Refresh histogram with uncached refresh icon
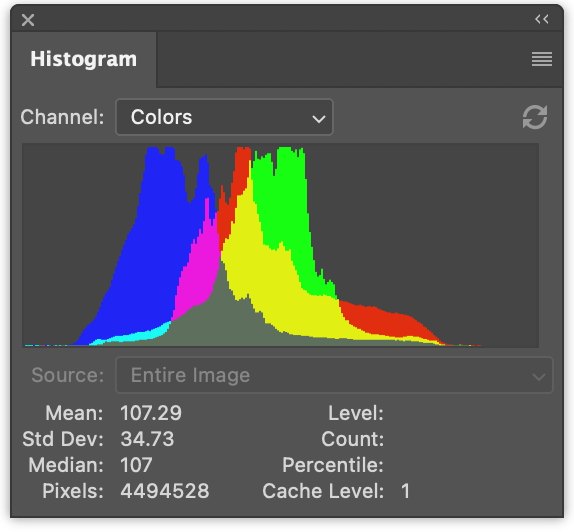The width and height of the screenshot is (574, 532). click(x=535, y=117)
